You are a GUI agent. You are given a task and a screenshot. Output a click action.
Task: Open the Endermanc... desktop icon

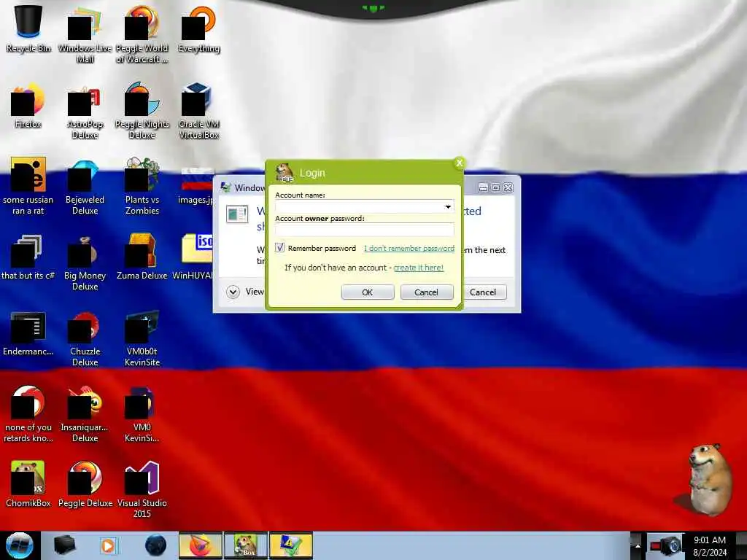28,333
